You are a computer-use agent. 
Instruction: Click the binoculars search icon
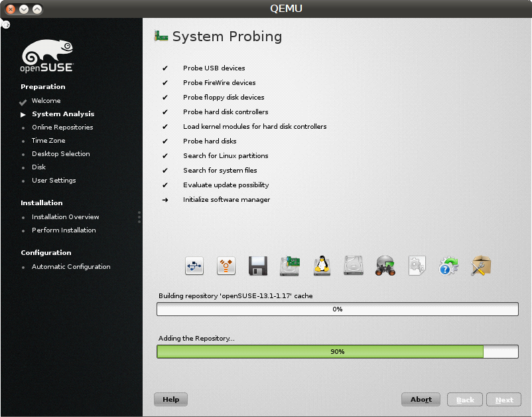coord(385,266)
